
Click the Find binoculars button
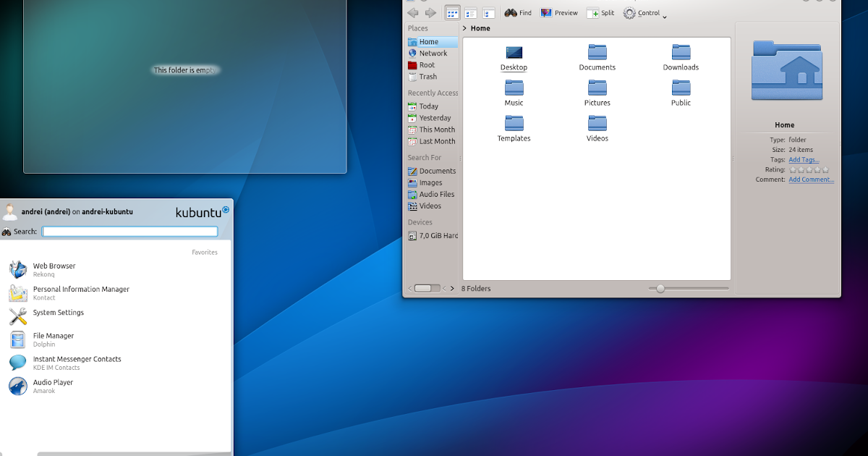(x=518, y=13)
